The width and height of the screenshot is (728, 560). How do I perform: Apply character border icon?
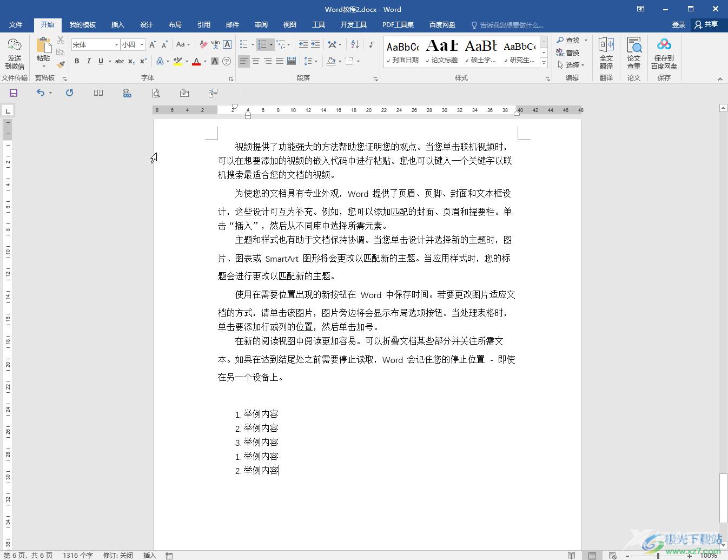(x=227, y=44)
